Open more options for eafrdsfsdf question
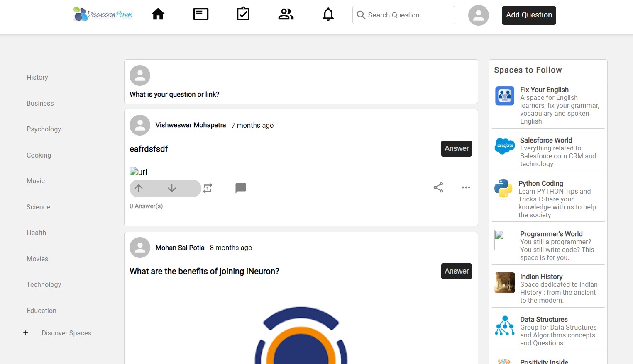The width and height of the screenshot is (633, 364). pyautogui.click(x=466, y=187)
